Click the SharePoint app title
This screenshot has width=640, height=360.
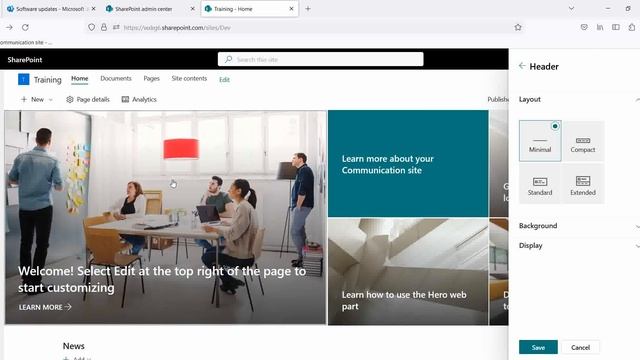pos(24,60)
